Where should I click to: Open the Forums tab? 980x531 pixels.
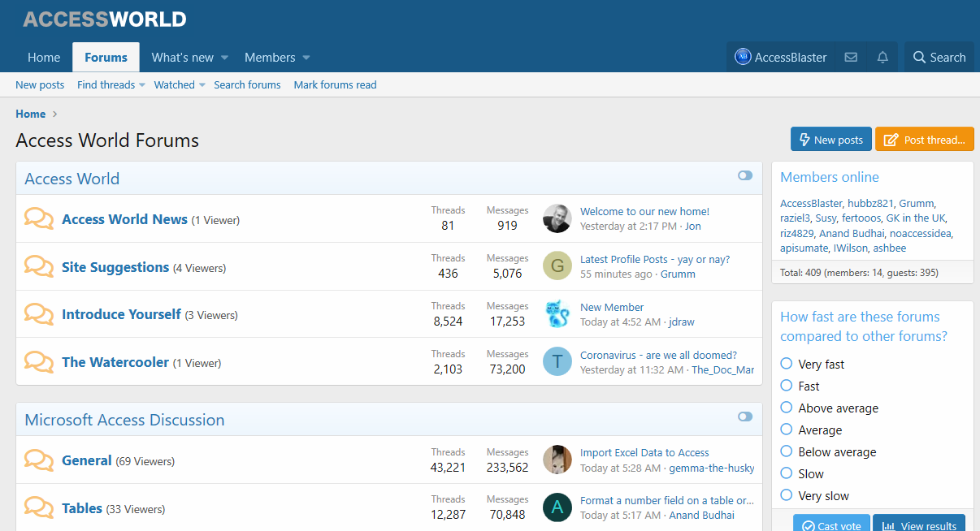pos(106,58)
